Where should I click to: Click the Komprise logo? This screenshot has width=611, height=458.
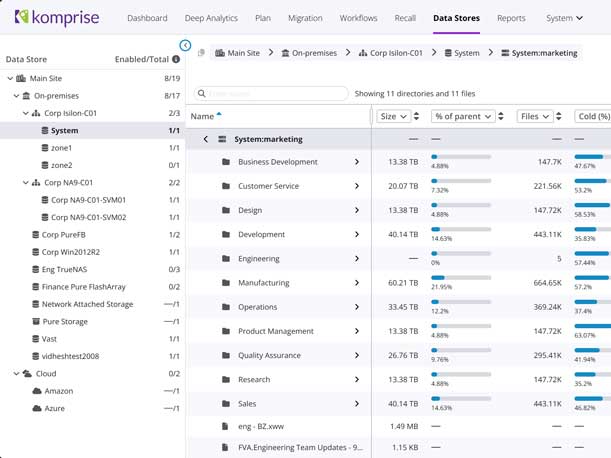pos(57,18)
